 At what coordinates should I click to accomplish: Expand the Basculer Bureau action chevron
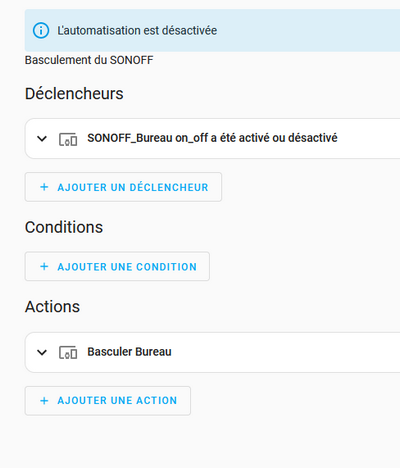point(42,352)
